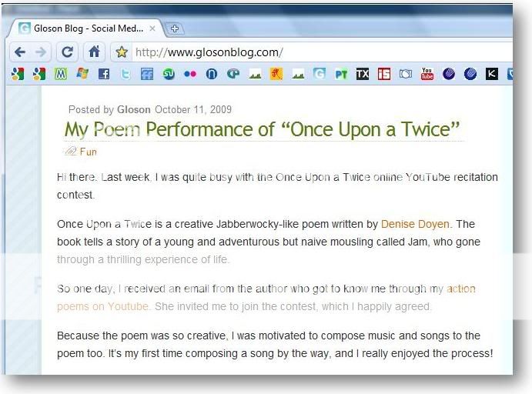Open the Flickr bookmark icon

click(189, 75)
